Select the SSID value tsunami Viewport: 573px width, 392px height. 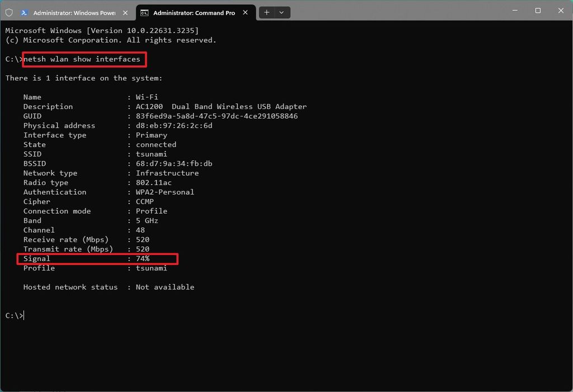coord(152,154)
